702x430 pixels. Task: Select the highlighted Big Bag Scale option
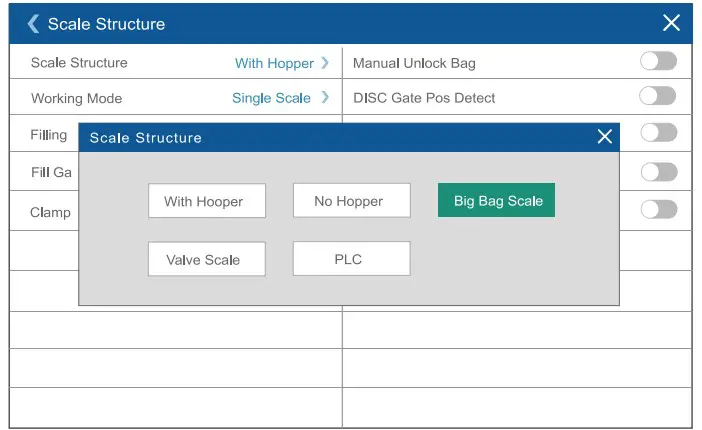coord(497,201)
